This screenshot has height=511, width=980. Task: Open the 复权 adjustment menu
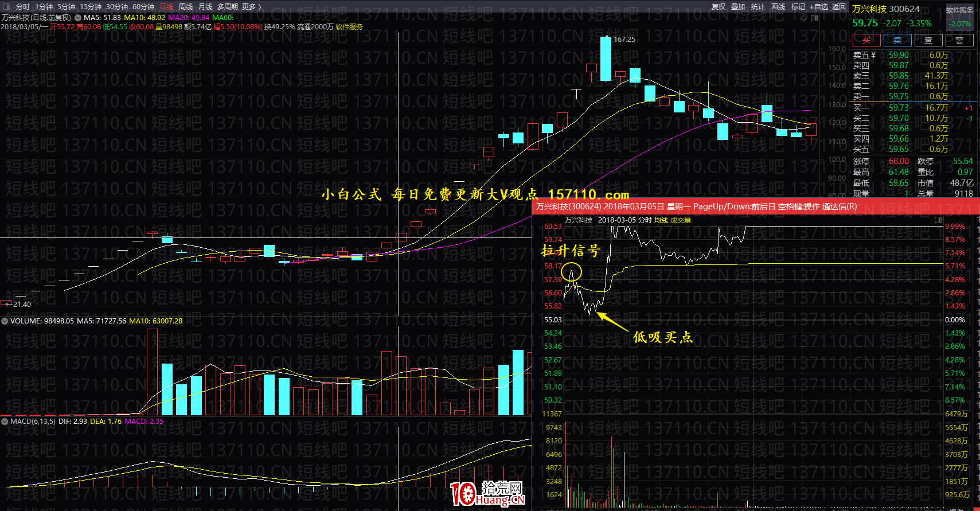tap(719, 7)
